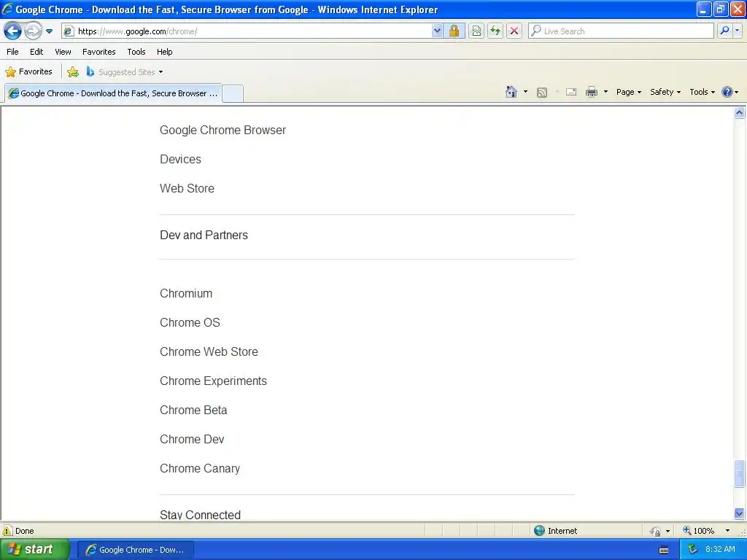
Task: Stop loading with the red X icon
Action: point(514,31)
